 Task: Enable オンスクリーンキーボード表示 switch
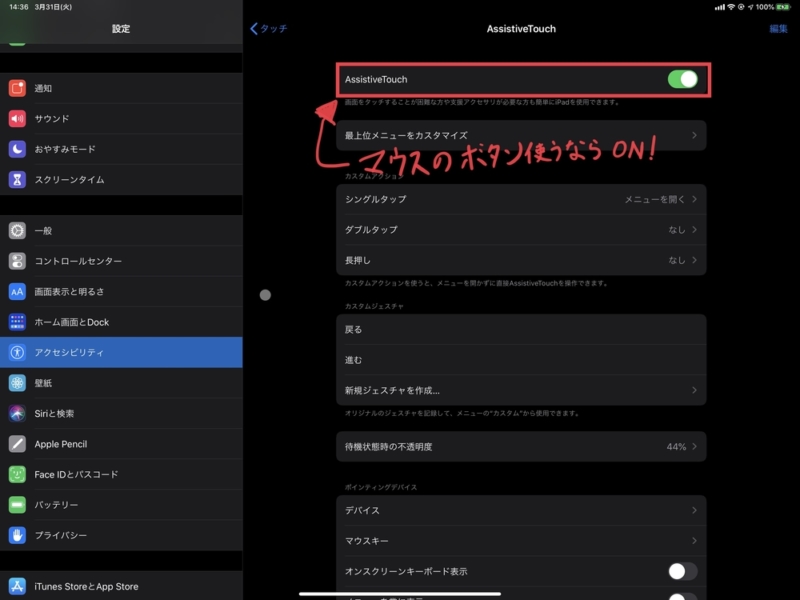(x=683, y=571)
